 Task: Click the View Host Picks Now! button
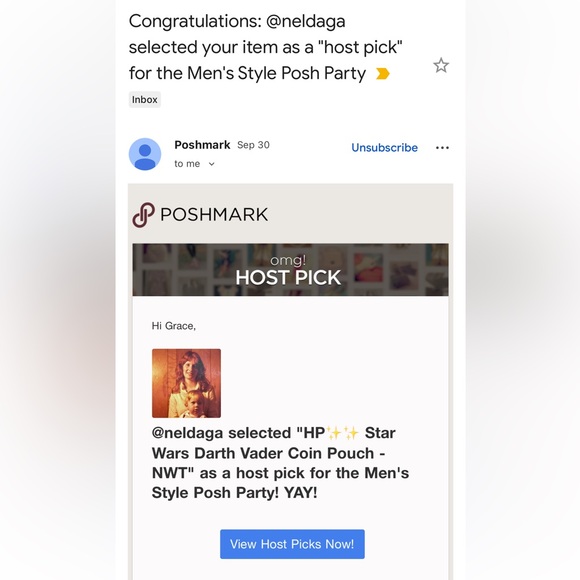point(292,544)
